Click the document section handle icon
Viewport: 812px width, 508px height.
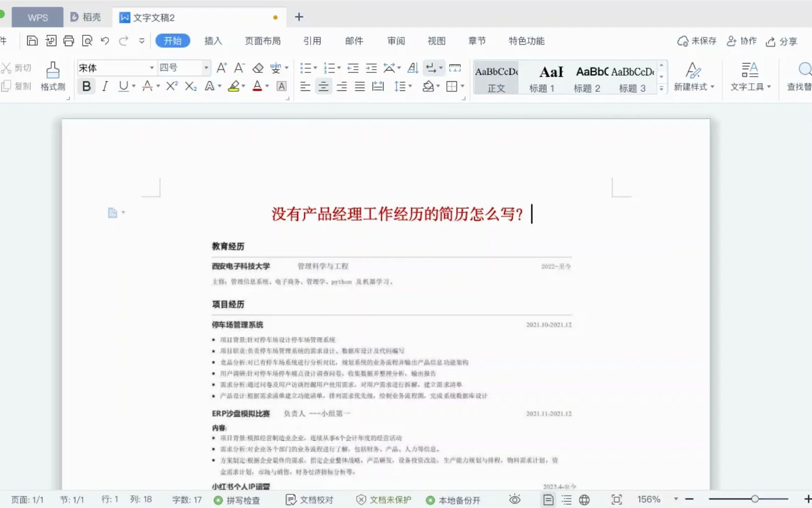coord(113,213)
